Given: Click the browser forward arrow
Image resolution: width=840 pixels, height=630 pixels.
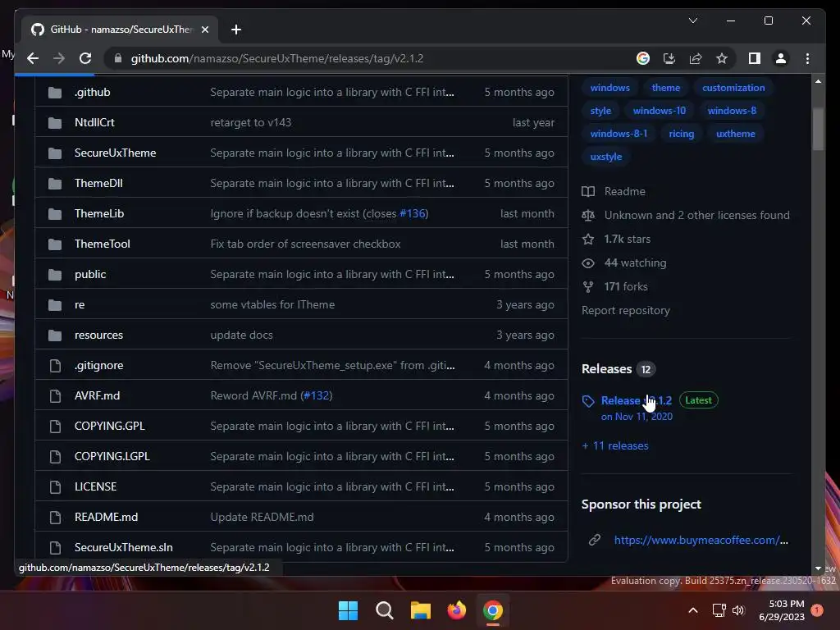Looking at the screenshot, I should 59,58.
